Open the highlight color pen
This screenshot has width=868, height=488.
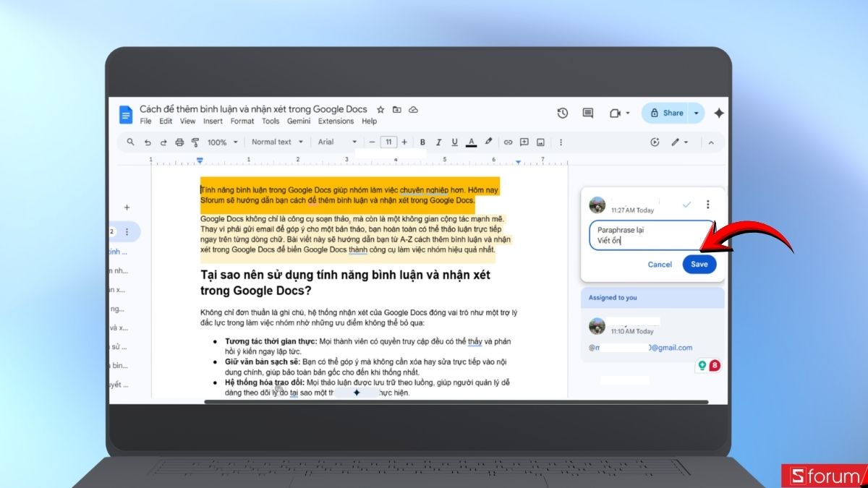[x=488, y=142]
